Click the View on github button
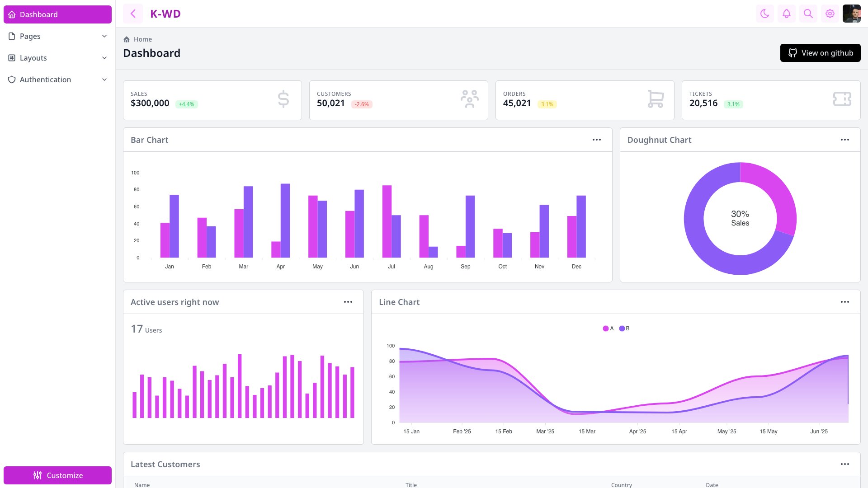The width and height of the screenshot is (868, 488). (x=820, y=53)
